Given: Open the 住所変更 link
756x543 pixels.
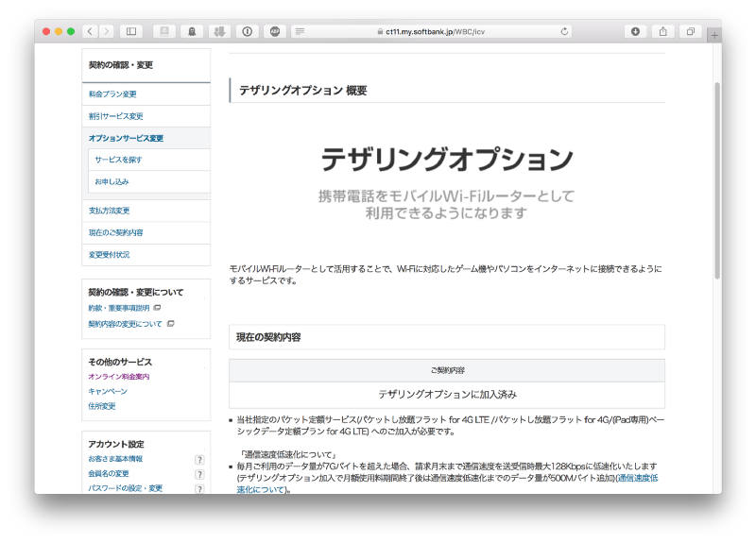Looking at the screenshot, I should [x=102, y=406].
